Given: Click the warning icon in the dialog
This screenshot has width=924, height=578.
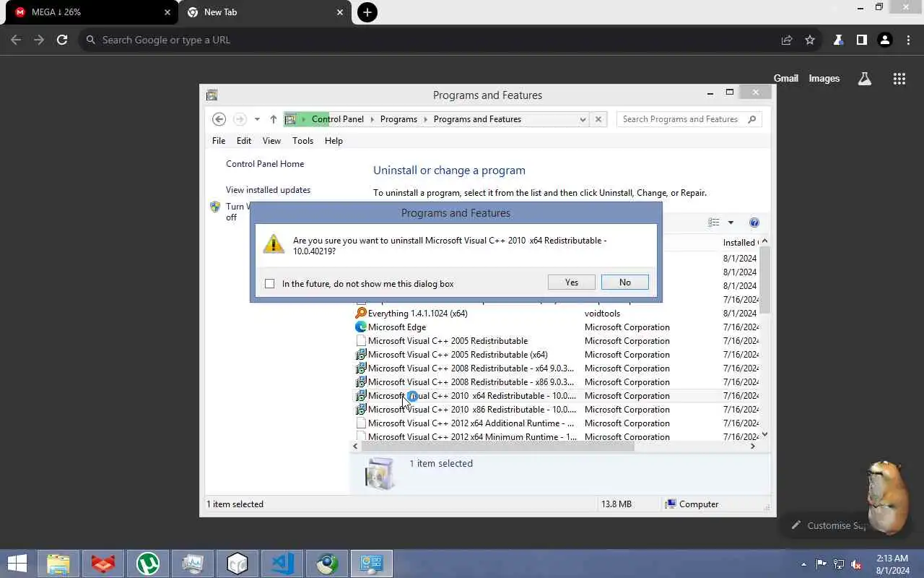Looking at the screenshot, I should 274,244.
